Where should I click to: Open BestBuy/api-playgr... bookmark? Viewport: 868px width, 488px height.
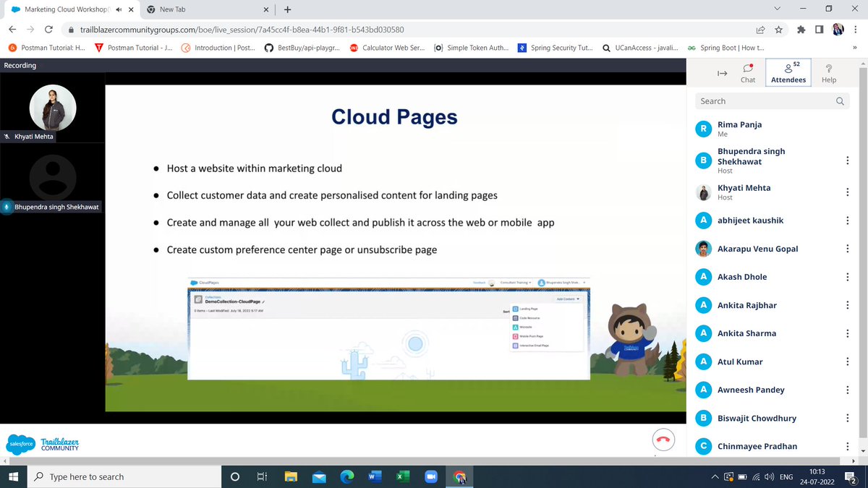coord(302,48)
